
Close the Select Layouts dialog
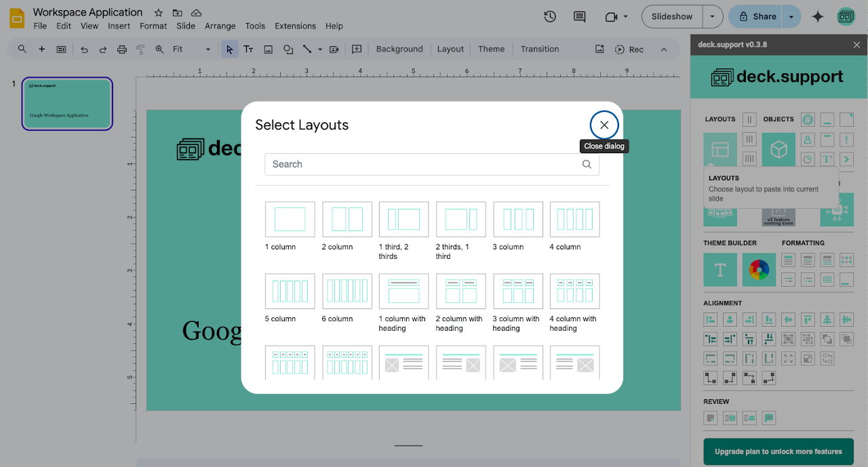coord(604,125)
